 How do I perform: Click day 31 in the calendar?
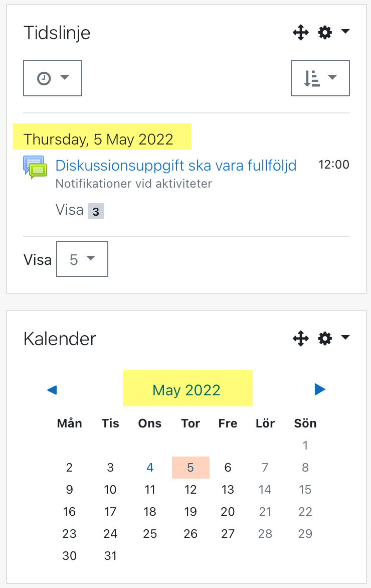(110, 556)
